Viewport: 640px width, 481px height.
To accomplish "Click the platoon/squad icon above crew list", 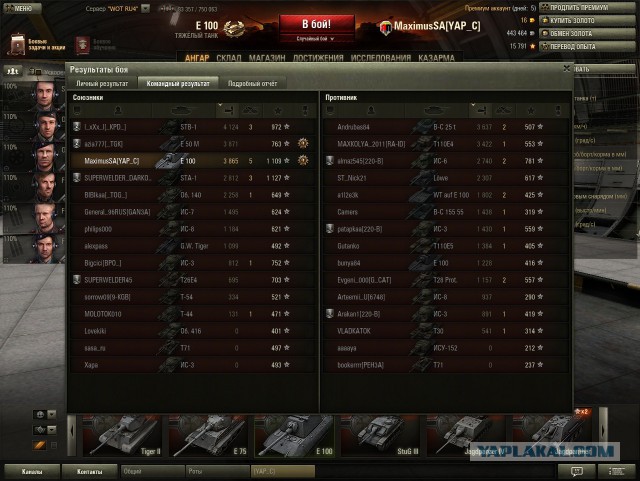I will [x=13, y=71].
